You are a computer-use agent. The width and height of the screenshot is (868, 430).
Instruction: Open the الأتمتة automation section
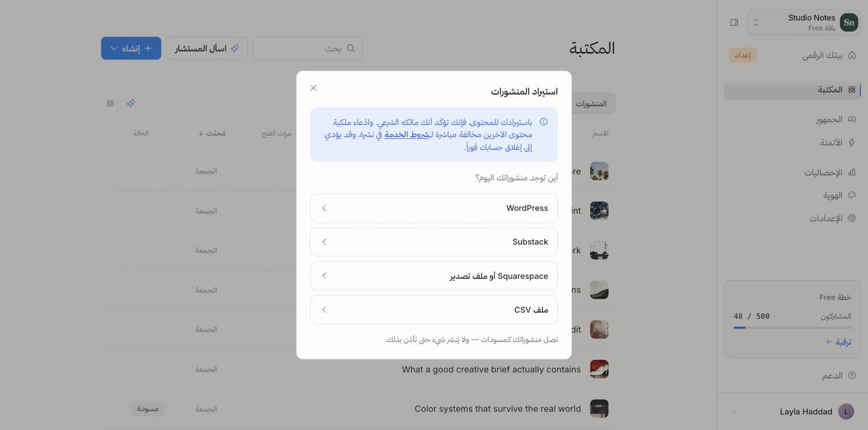coord(838,142)
